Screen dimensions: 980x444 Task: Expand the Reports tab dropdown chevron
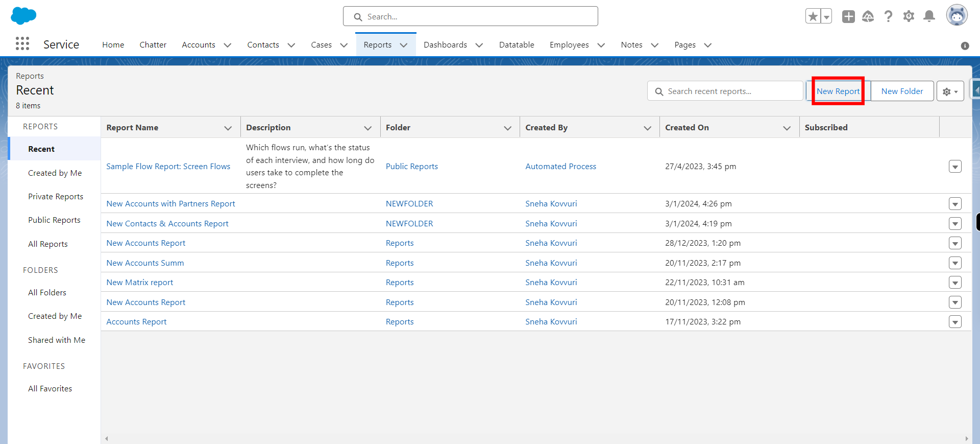tap(404, 45)
